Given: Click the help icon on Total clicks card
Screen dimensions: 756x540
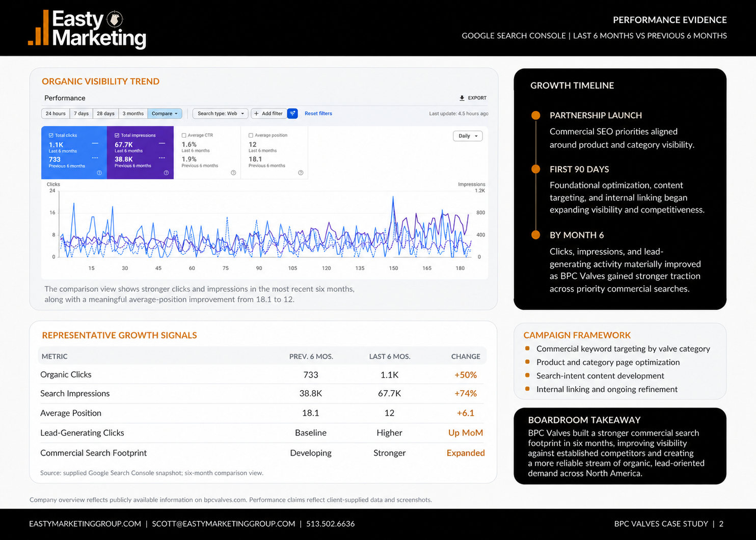Looking at the screenshot, I should (99, 173).
